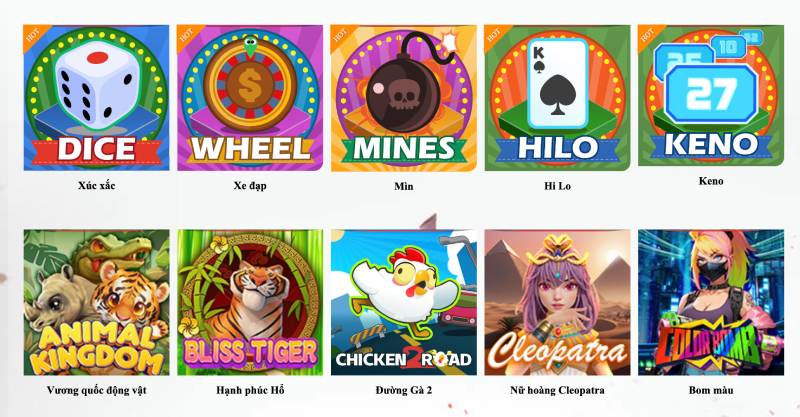
Task: Click the Nữ hoàng Cleopatra label
Action: tap(557, 390)
